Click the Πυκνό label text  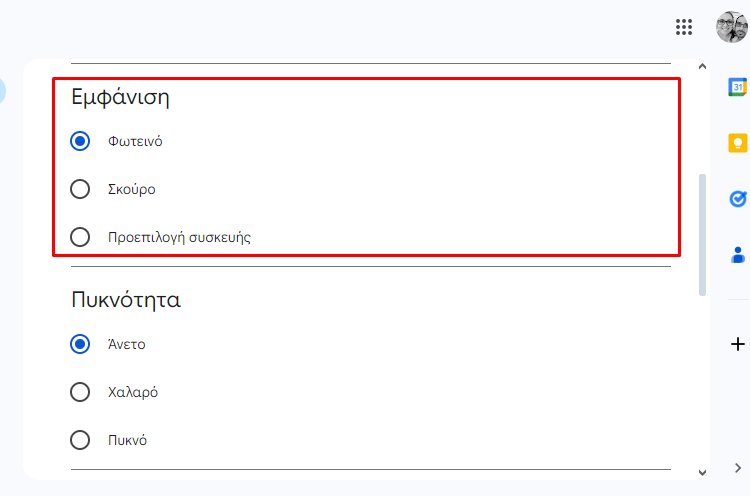coord(127,440)
